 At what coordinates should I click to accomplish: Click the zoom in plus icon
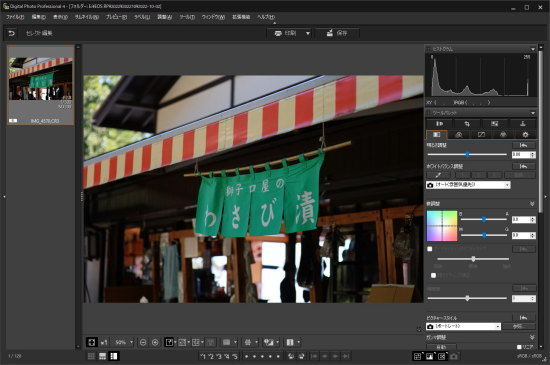155,342
